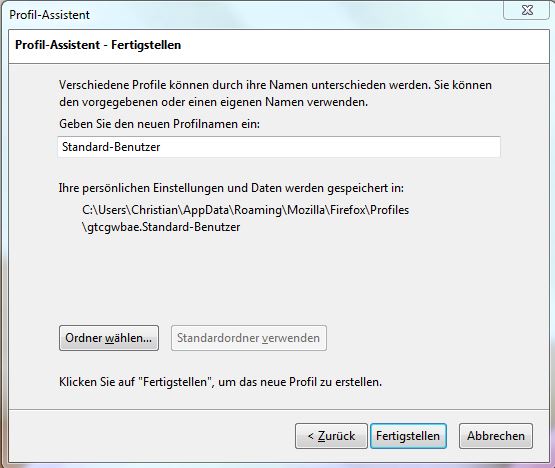Click the Klicken Sie auf Fertigstellen instruction
Viewport: 555px width, 468px height.
[221, 382]
